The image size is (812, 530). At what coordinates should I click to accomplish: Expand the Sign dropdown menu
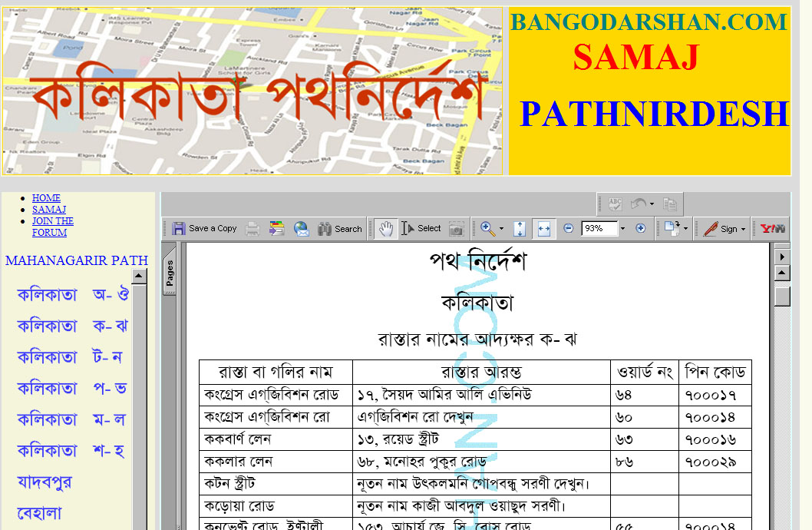point(743,229)
